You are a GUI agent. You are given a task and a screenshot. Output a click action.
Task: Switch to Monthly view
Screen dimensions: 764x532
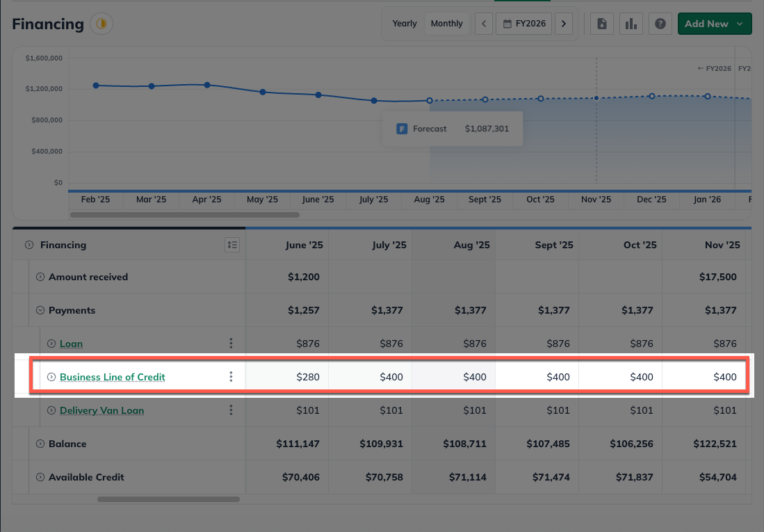point(446,24)
